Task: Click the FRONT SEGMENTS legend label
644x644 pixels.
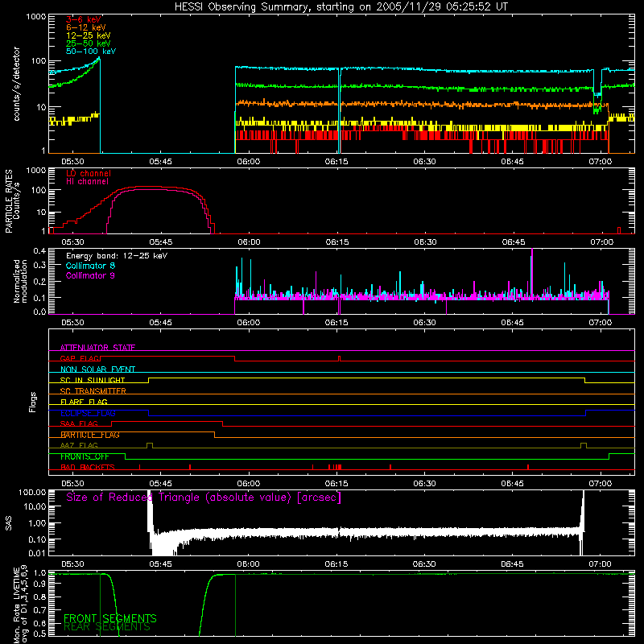Action: 110,618
